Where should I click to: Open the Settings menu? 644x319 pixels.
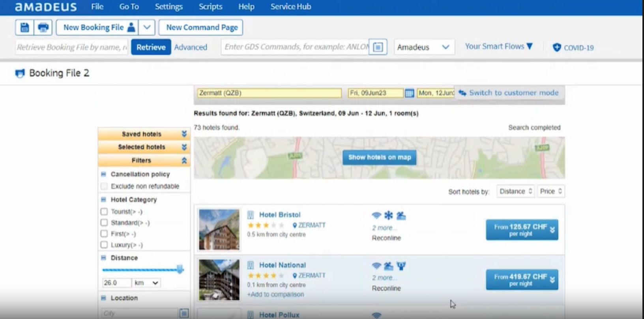click(x=169, y=7)
